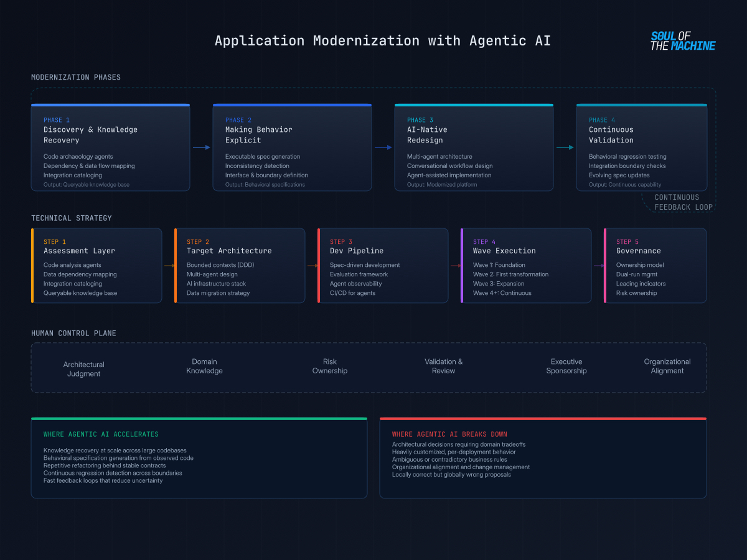Select the 'Assessment Layer' step title
The image size is (747, 560).
(x=79, y=251)
